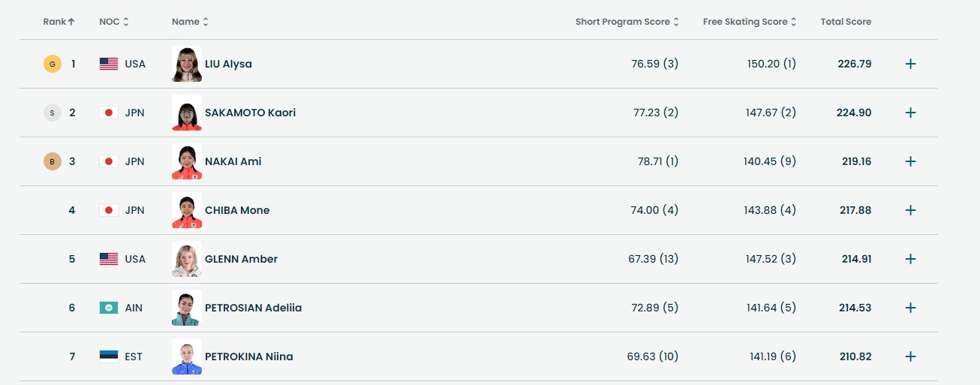This screenshot has height=385, width=980.
Task: Click Japan flag in SAKAMOTO Kaori row
Action: 109,113
